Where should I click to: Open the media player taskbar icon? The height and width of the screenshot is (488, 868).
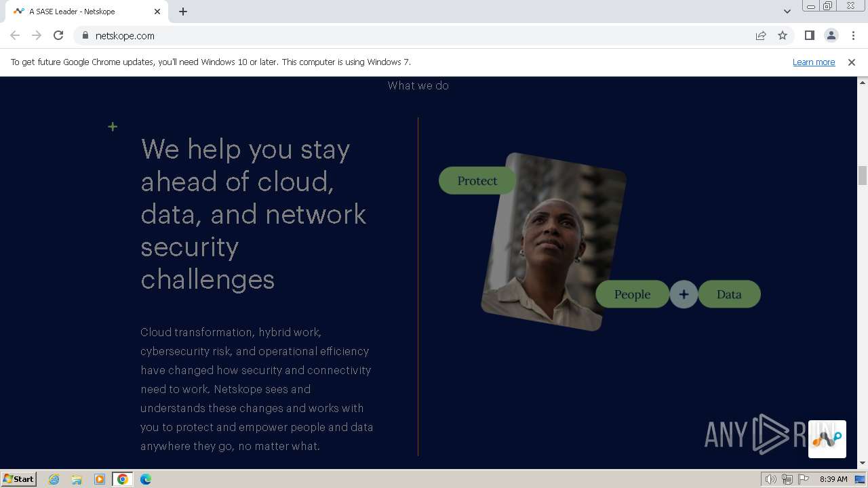click(x=100, y=479)
